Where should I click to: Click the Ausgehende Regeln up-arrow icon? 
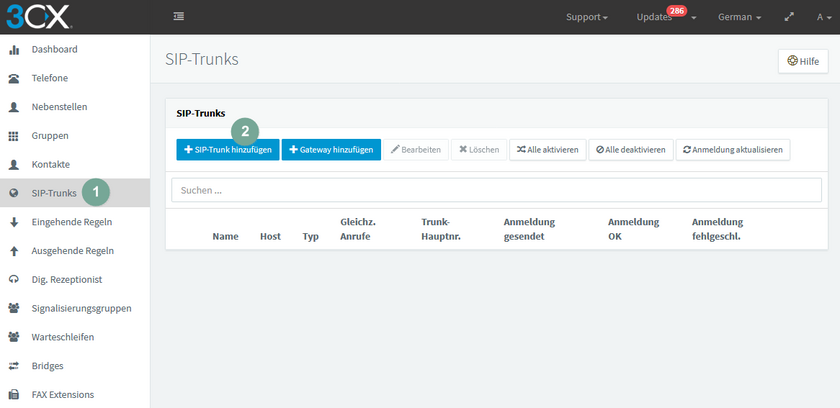tap(14, 251)
